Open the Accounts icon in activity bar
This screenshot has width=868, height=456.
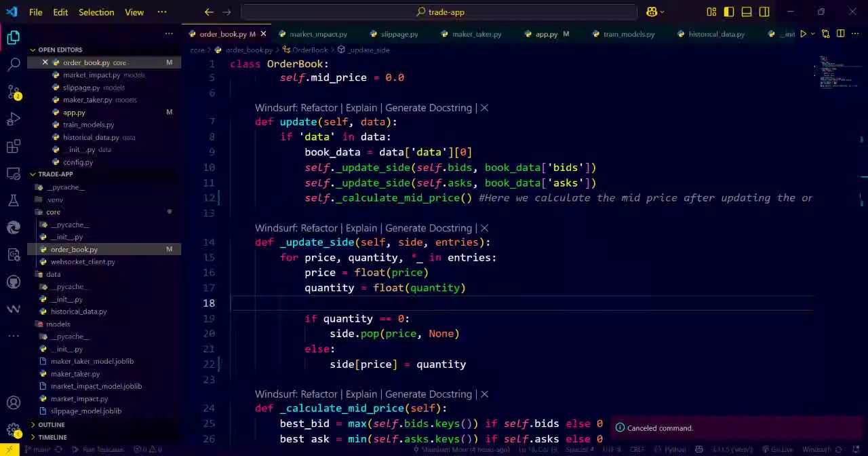pyautogui.click(x=13, y=403)
